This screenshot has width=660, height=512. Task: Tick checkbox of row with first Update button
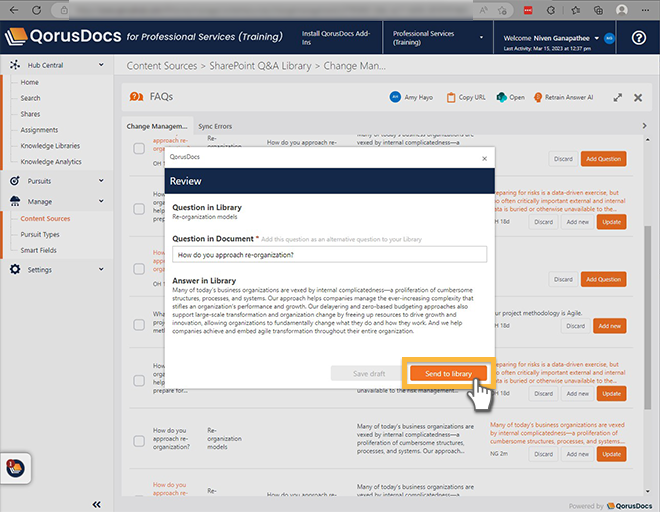click(139, 209)
